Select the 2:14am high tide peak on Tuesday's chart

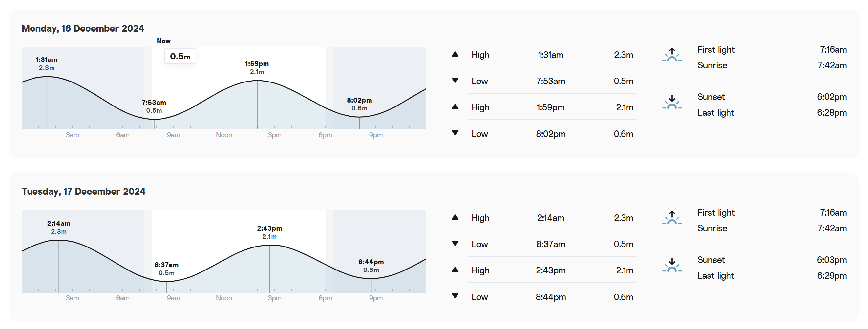click(x=59, y=240)
